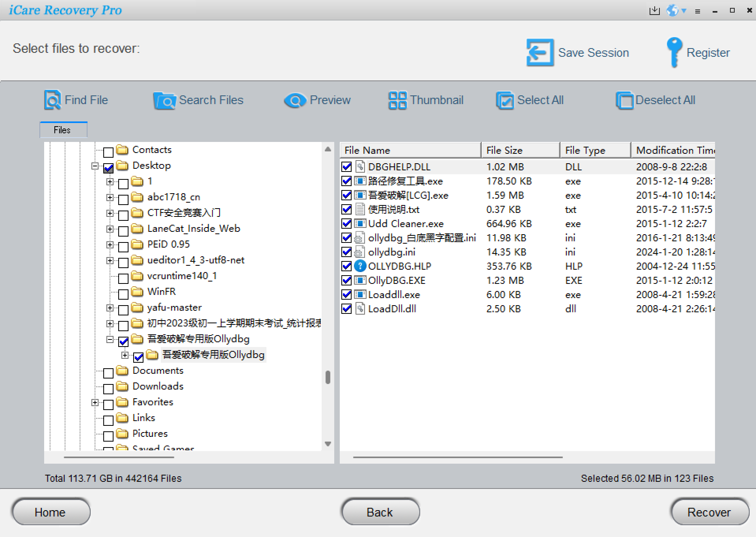Screen dimensions: 756x537
Task: Open the hamburger menu in title bar
Action: [698, 11]
